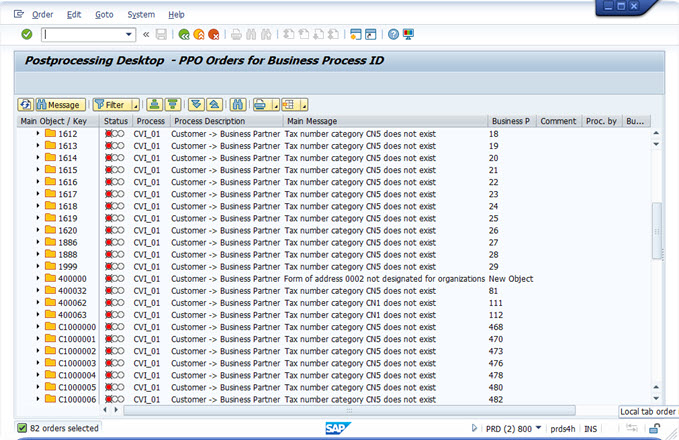Expand tree node 400000
This screenshot has width=679, height=440.
(x=38, y=278)
